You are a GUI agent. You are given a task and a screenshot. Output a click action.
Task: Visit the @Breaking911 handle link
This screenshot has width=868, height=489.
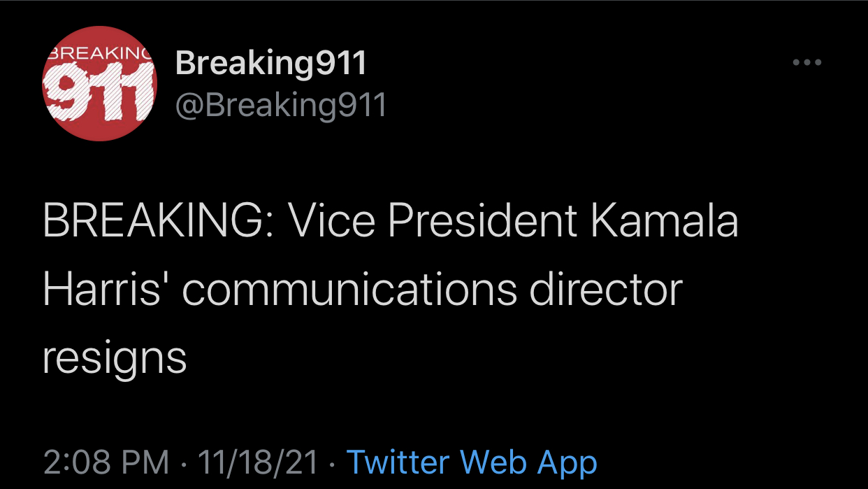coord(281,106)
